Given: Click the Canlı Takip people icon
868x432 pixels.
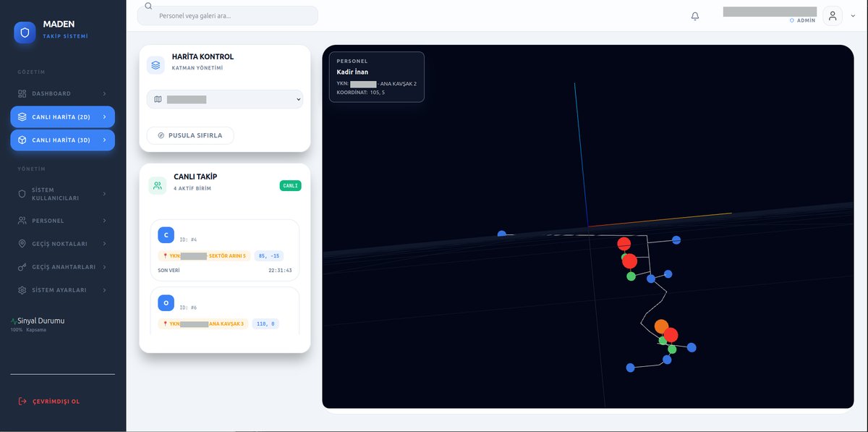Looking at the screenshot, I should click(x=158, y=185).
